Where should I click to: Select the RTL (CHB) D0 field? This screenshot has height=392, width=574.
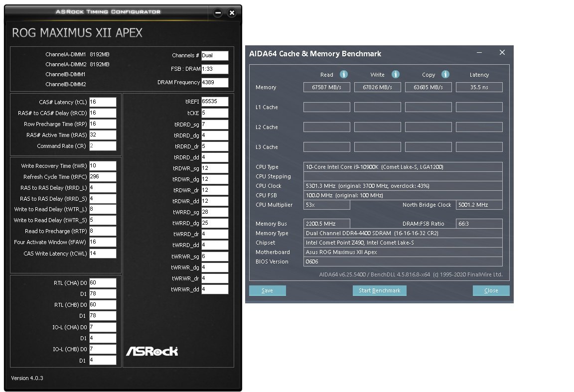click(103, 305)
